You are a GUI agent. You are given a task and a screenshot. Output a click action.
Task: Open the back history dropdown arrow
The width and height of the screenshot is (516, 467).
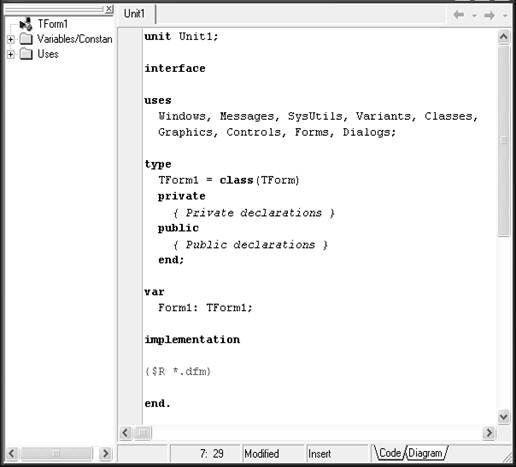pos(474,15)
